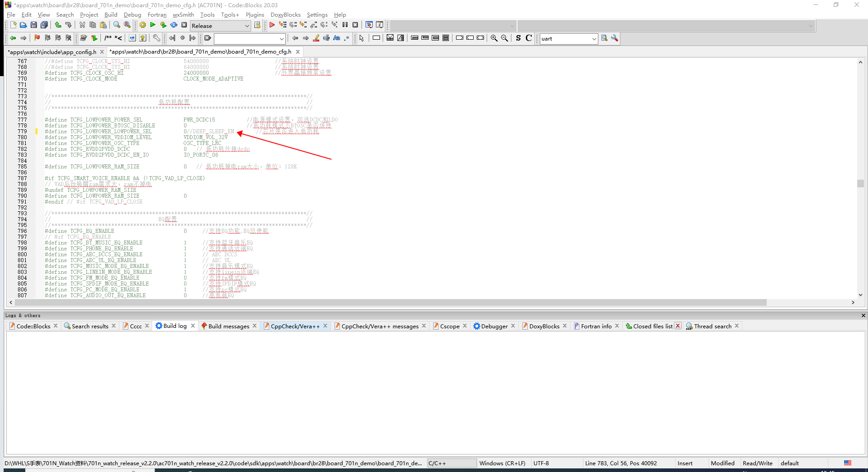Open the wrench settings icon beside uart
The height and width of the screenshot is (472, 868).
pos(615,38)
